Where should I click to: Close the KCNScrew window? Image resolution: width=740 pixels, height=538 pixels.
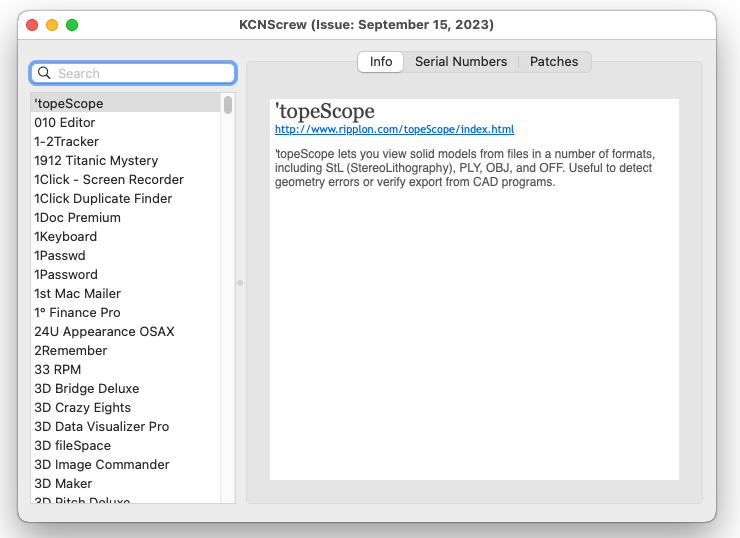[x=32, y=25]
